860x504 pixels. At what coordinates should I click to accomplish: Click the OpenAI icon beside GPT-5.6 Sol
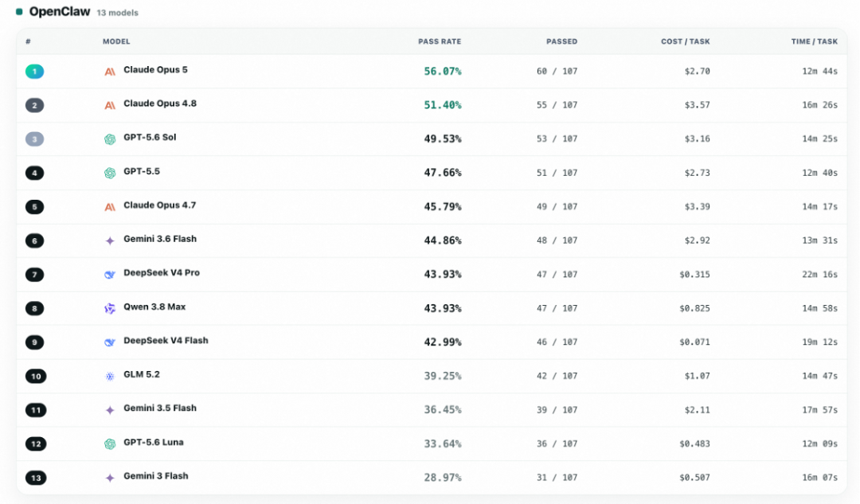110,139
